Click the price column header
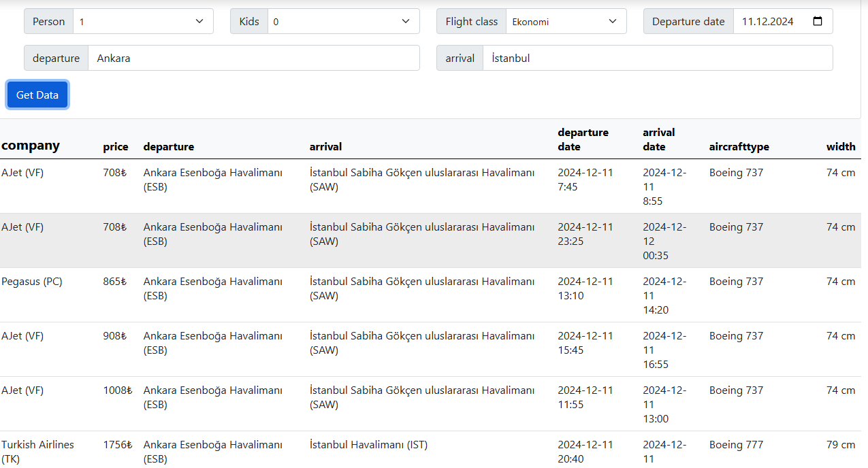This screenshot has height=468, width=868. pos(116,147)
